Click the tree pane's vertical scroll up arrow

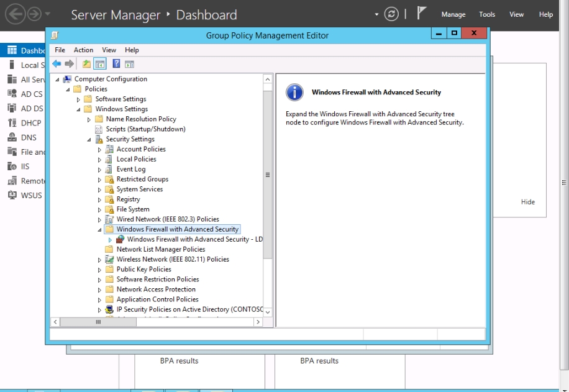268,79
